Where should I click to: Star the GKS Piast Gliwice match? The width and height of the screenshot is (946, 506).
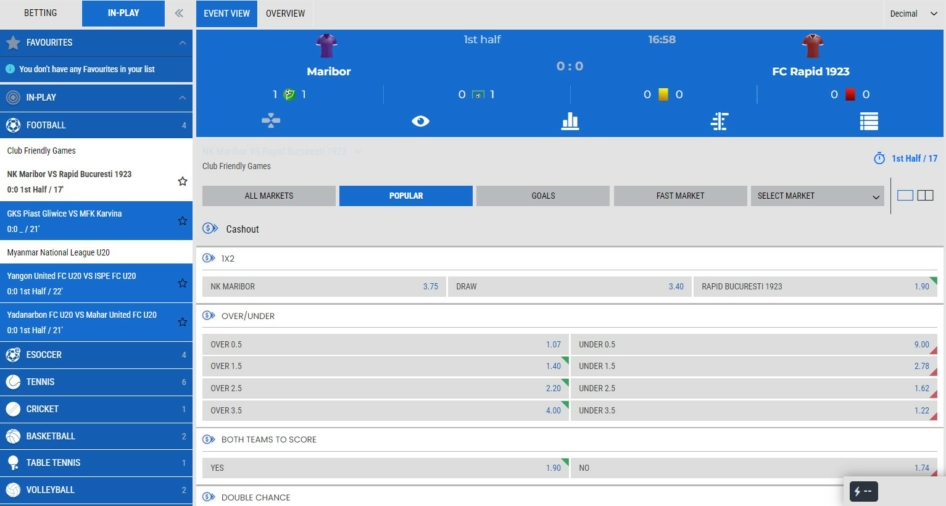coord(182,221)
